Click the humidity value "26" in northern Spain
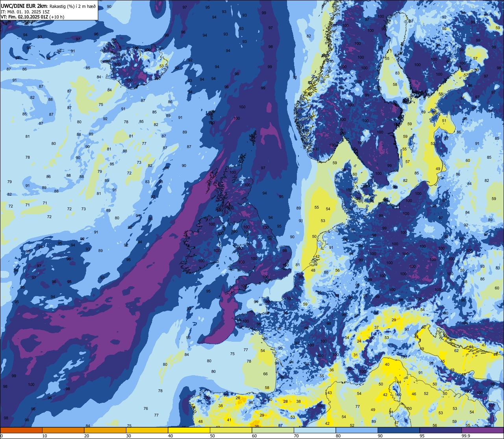504x439 pixels. coord(238,398)
